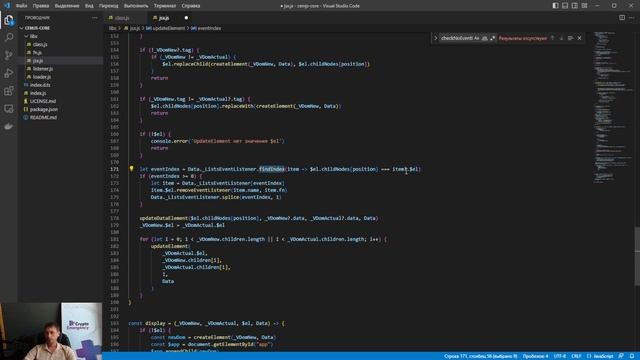The width and height of the screenshot is (640, 360).
Task: Open LICENSE.md in the file tree
Action: [x=43, y=101]
